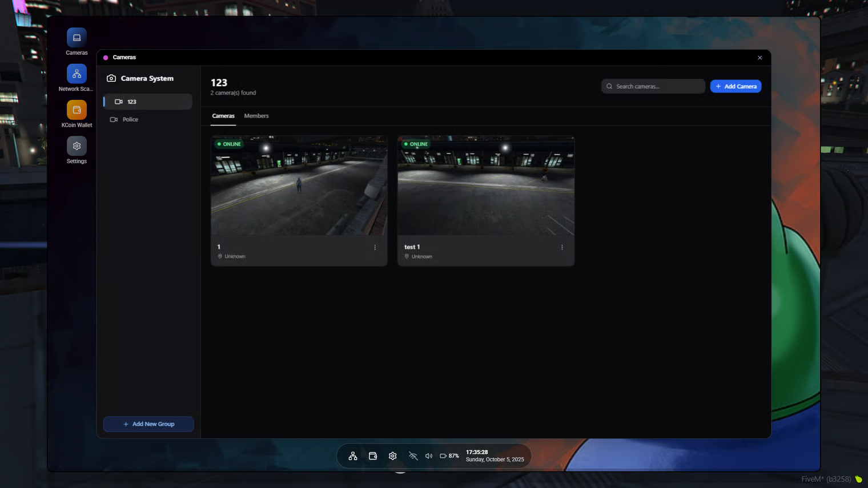Image resolution: width=868 pixels, height=488 pixels.
Task: Switch to the Members tab
Action: coord(256,116)
